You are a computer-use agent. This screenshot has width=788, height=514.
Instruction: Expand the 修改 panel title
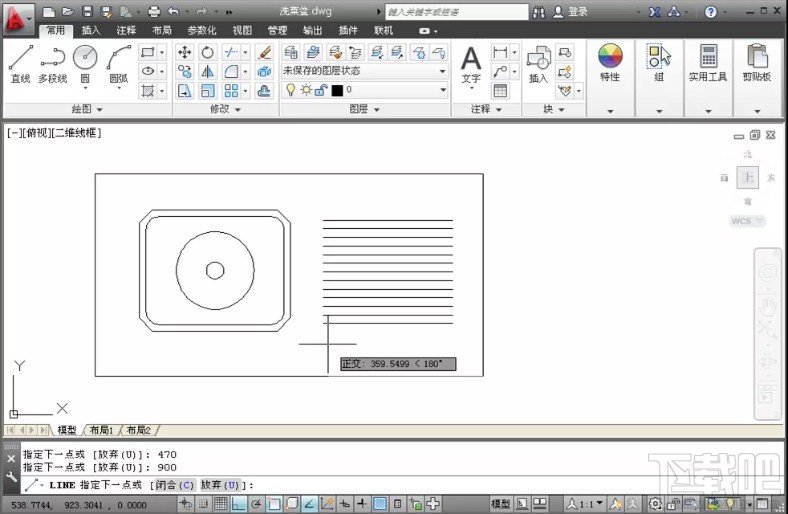(x=225, y=109)
